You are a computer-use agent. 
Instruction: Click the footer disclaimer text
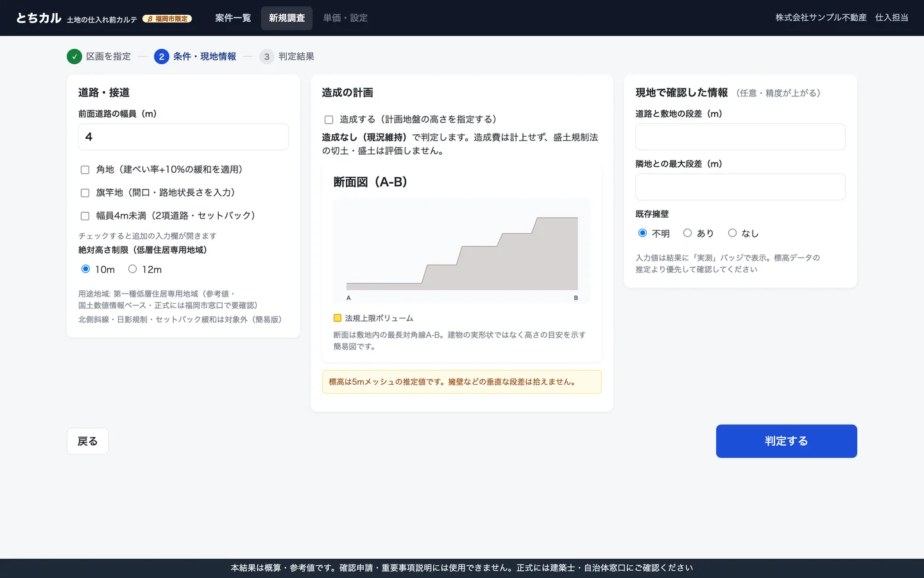(x=462, y=568)
